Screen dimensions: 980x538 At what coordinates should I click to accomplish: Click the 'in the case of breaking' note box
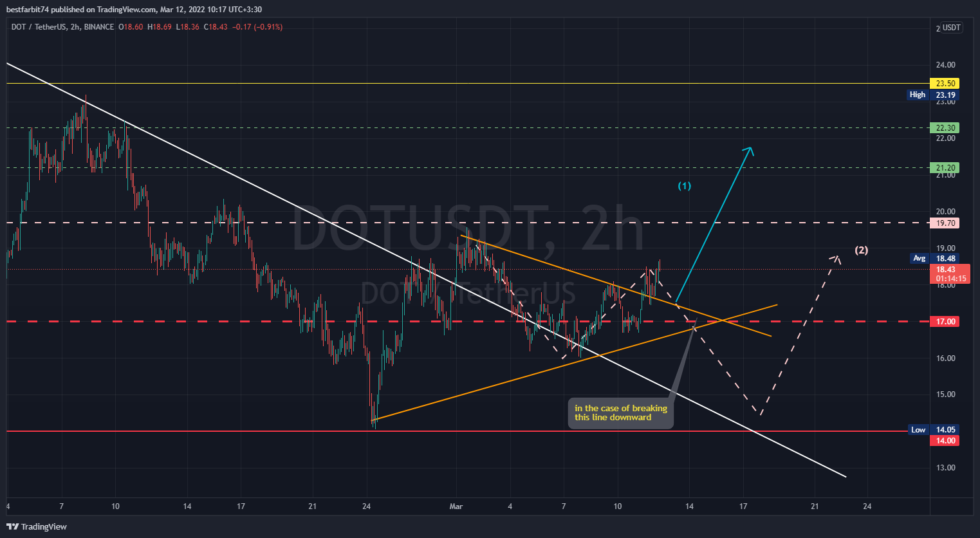[x=620, y=413]
